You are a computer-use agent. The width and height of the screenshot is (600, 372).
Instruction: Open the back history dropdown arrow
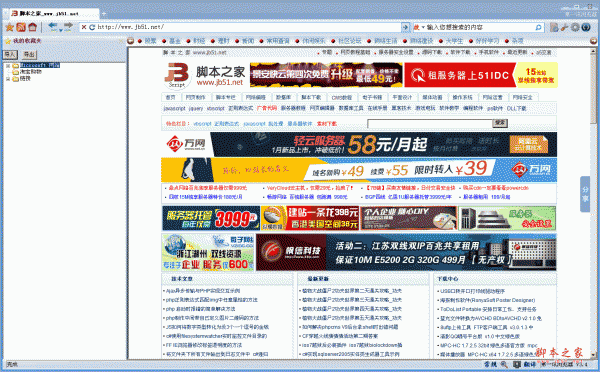tap(60, 30)
